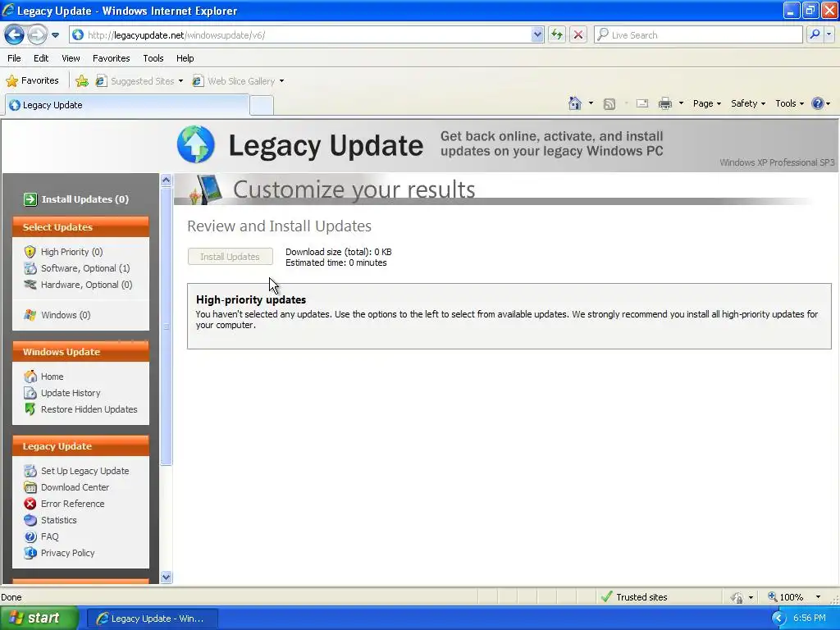Click the search magnifier button
Viewport: 840px width, 630px height.
point(815,35)
